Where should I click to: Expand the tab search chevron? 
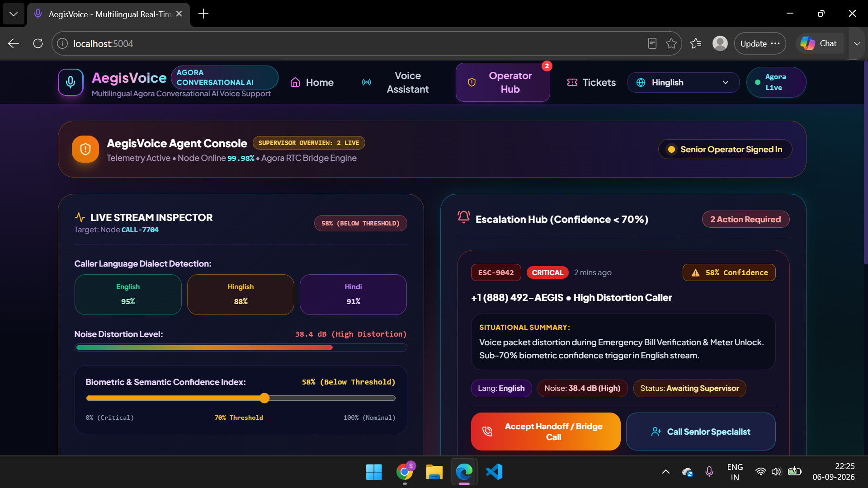[14, 14]
